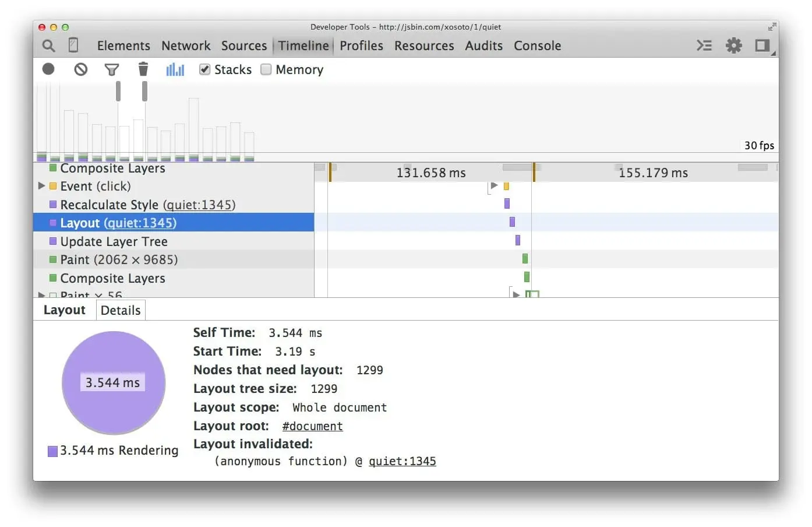Clear the timeline with the clear icon

click(81, 69)
